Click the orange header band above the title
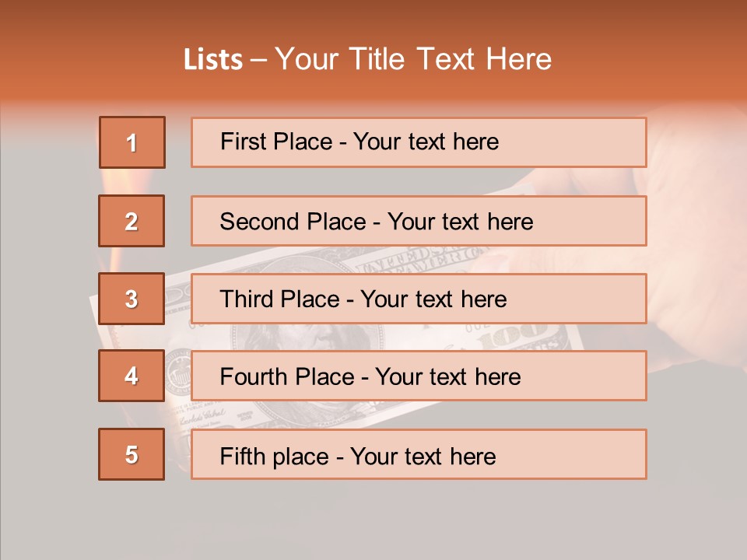The width and height of the screenshot is (747, 560). click(x=373, y=17)
